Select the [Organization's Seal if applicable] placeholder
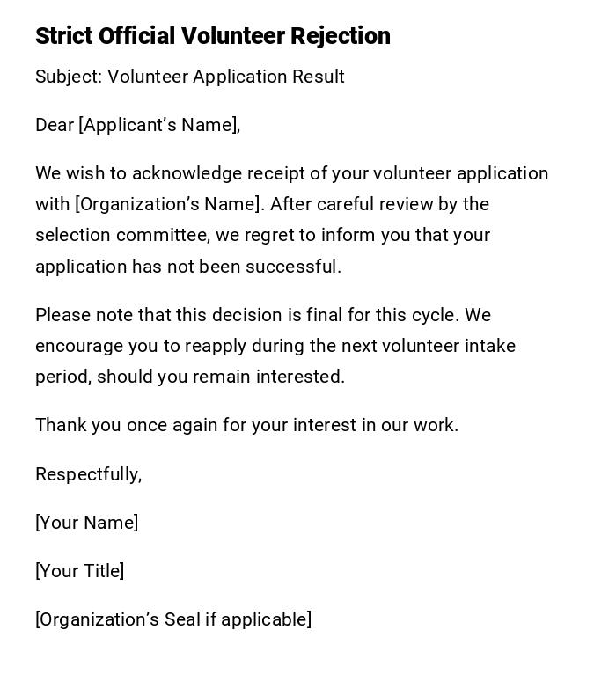Image resolution: width=616 pixels, height=674 pixels. (x=173, y=619)
